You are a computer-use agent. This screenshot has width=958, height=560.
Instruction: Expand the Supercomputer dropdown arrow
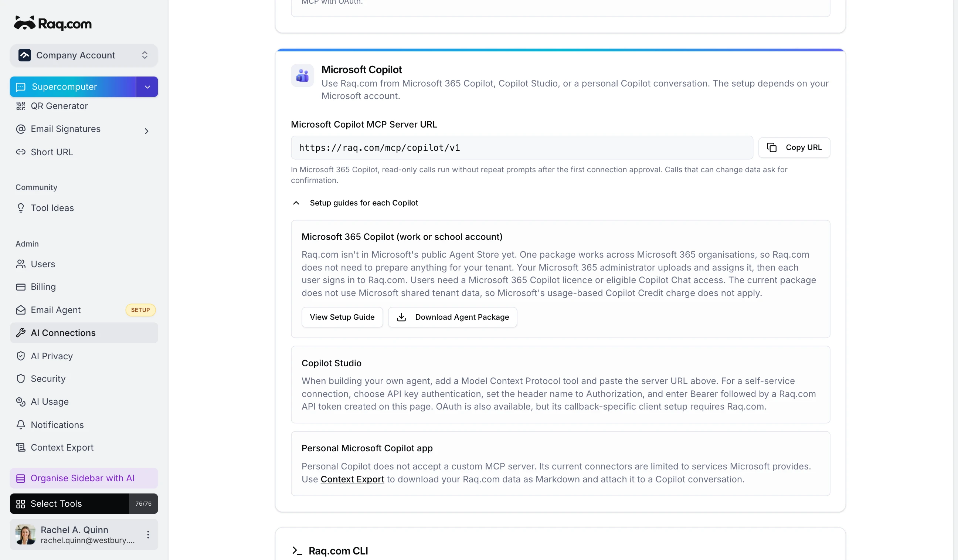point(147,87)
